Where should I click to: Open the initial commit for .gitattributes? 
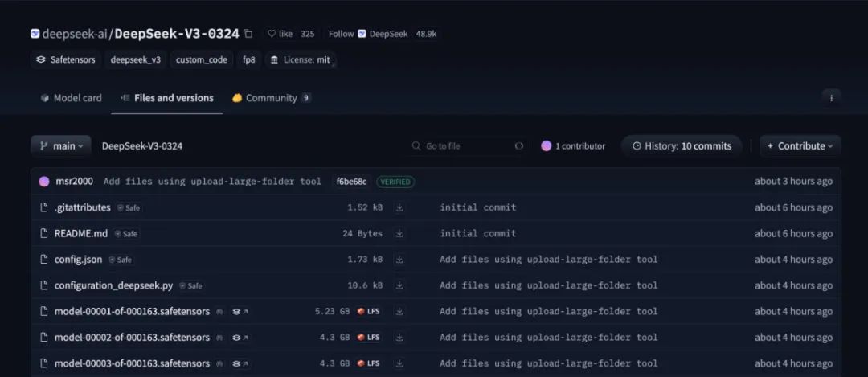click(477, 207)
